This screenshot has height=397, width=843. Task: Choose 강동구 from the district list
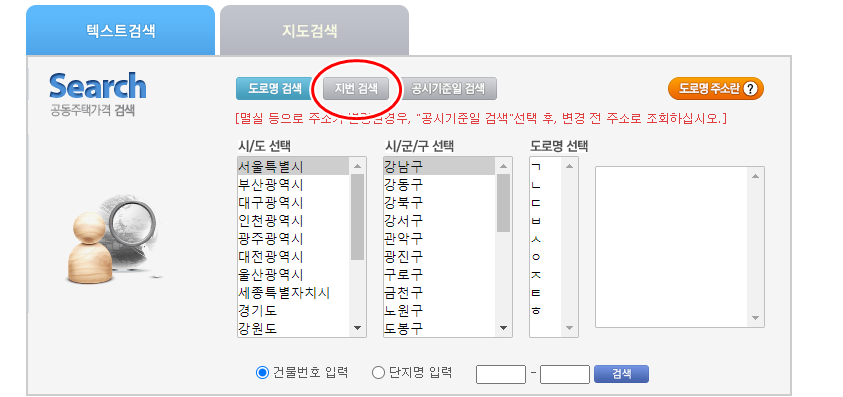pos(440,185)
